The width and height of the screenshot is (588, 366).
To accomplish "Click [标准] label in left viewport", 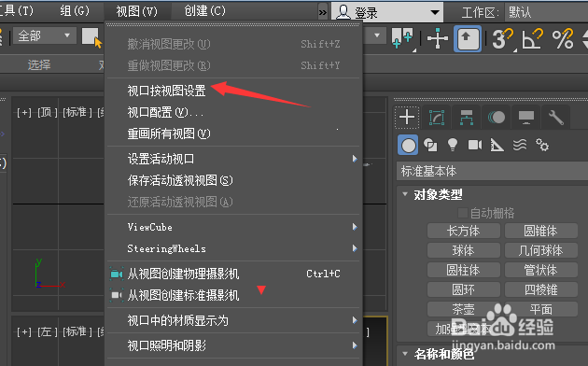I will pyautogui.click(x=77, y=331).
